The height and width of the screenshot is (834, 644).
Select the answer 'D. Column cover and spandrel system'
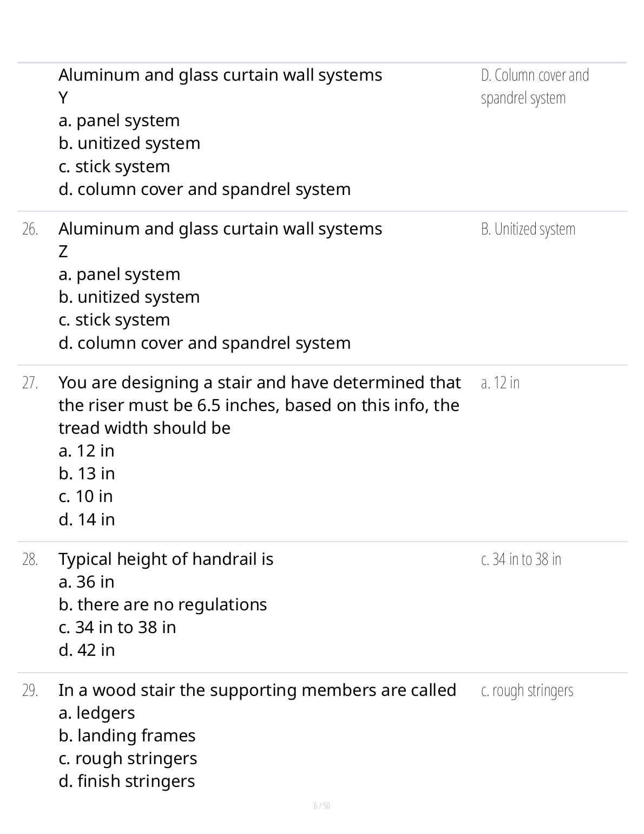click(x=534, y=87)
